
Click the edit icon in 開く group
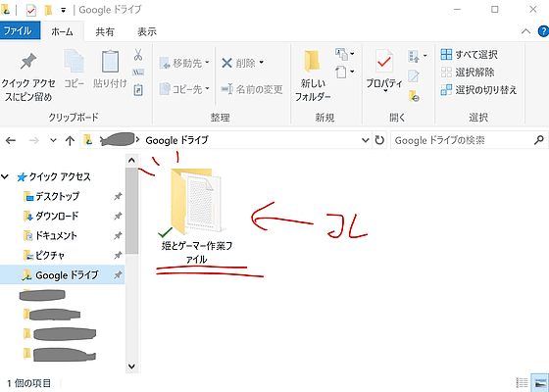click(414, 75)
